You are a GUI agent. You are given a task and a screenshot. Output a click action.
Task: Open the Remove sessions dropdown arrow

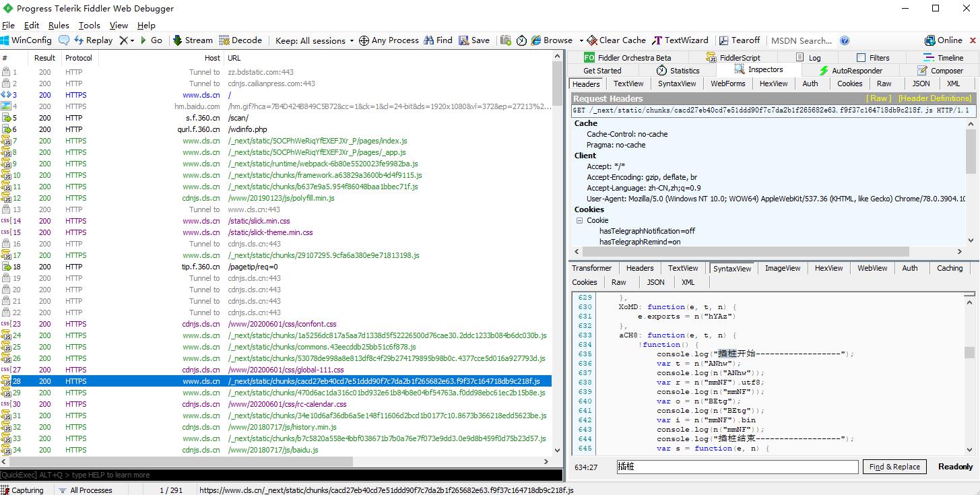tap(132, 40)
